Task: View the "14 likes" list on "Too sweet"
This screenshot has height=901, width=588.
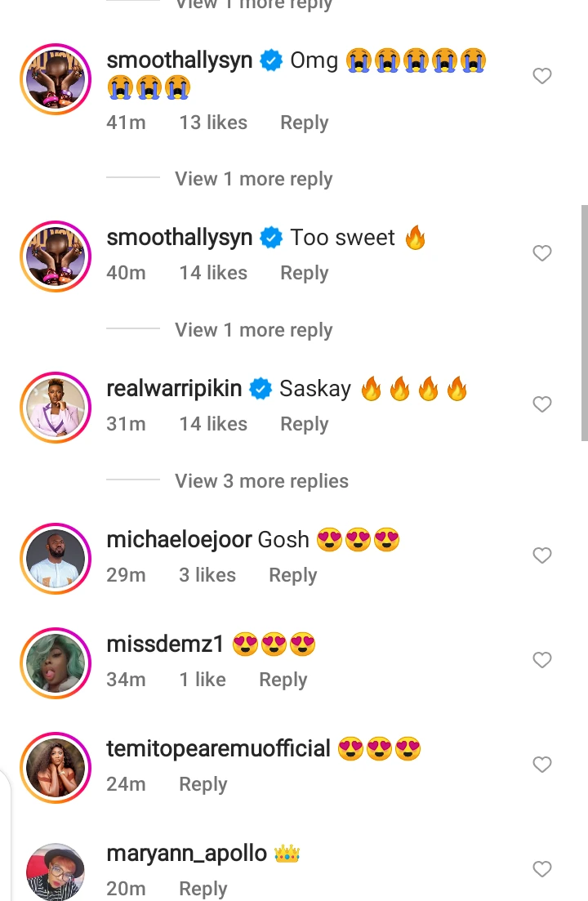Action: (x=213, y=273)
